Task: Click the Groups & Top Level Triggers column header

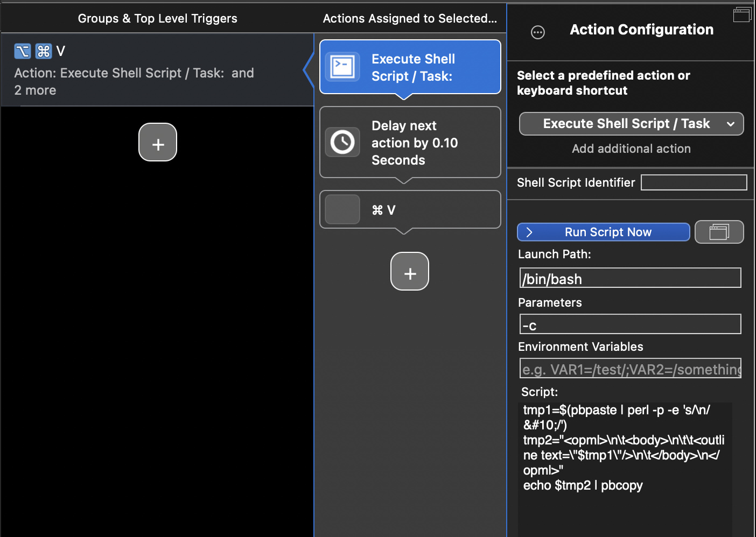Action: 157,18
